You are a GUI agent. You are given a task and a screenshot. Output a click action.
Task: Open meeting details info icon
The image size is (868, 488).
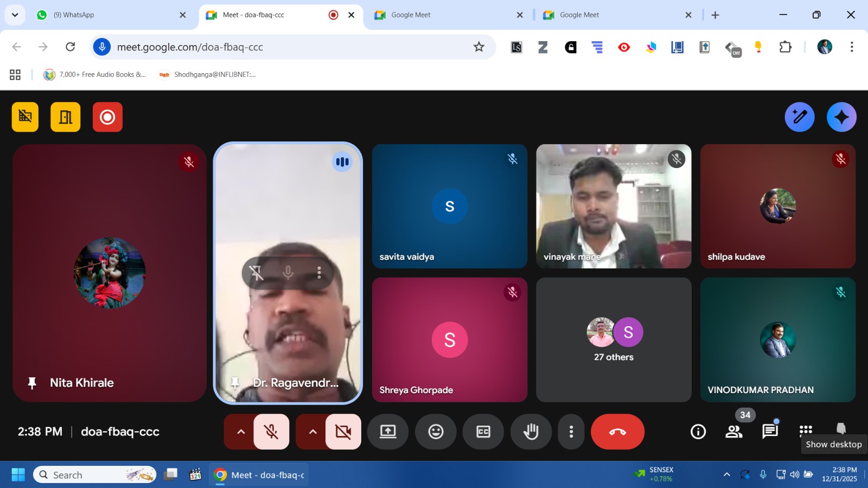click(x=698, y=431)
